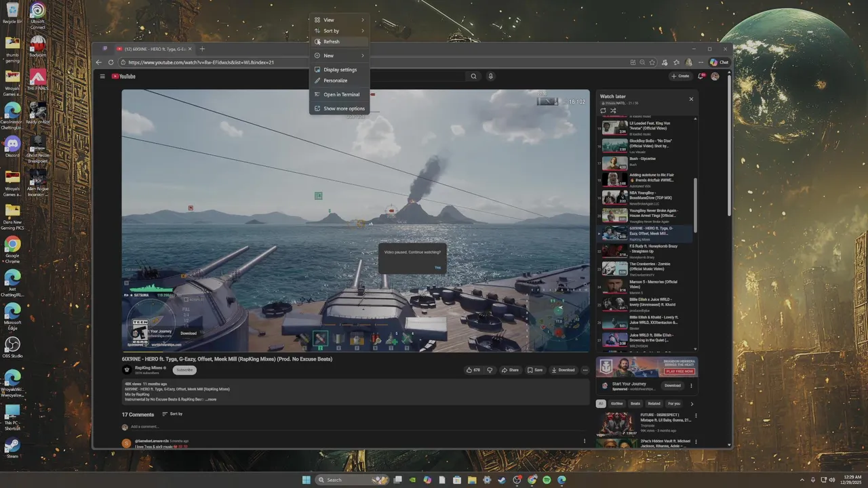Select the Discord desktop shortcut

point(12,146)
